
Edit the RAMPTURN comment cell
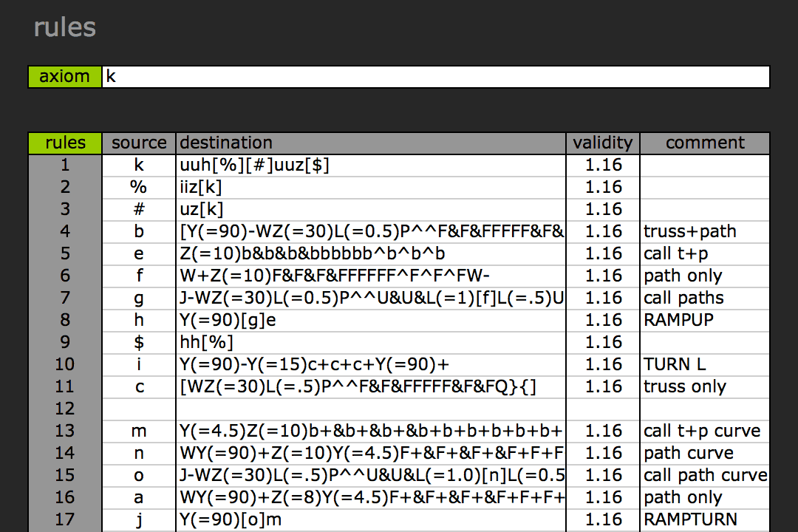point(705,519)
